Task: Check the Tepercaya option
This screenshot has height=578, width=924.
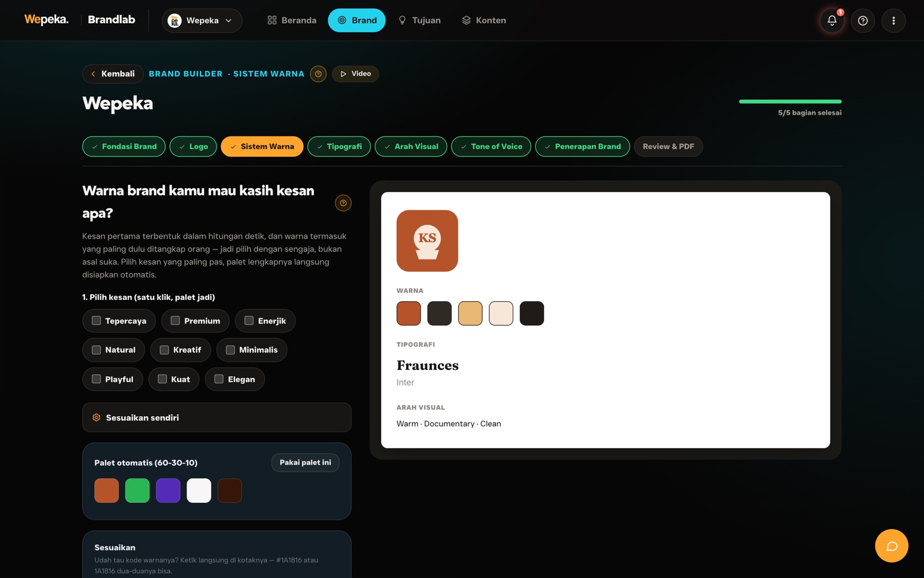Action: 119,321
